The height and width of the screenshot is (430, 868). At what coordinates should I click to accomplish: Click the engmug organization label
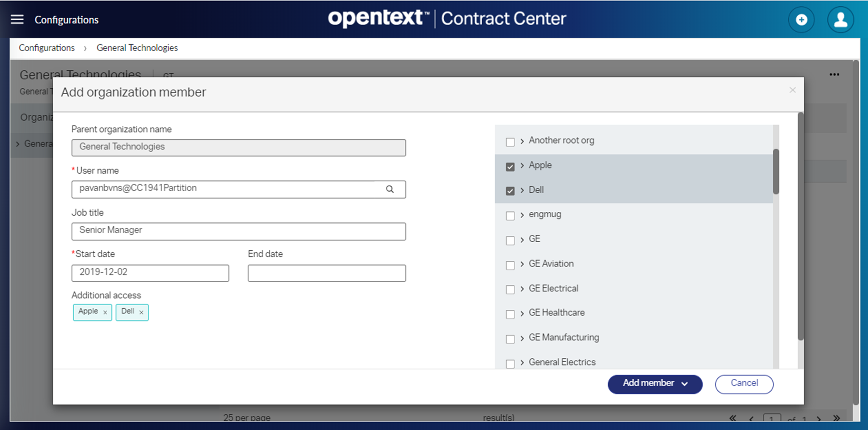coord(545,214)
